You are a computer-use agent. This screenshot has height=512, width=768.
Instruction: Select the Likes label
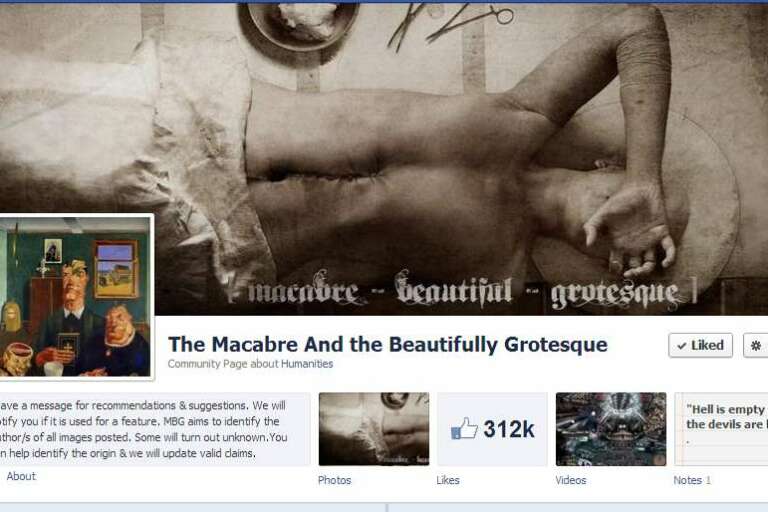click(448, 480)
